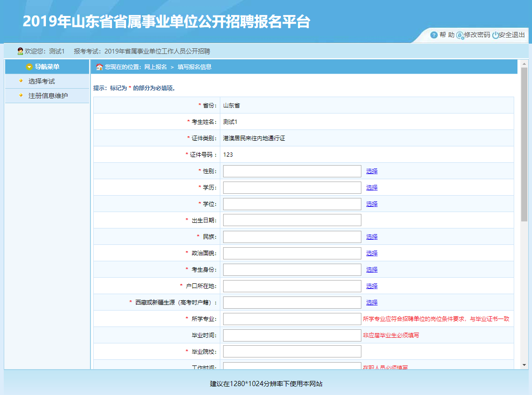Click the red hint 非应届毕业生必须填写
This screenshot has width=532, height=395.
pyautogui.click(x=391, y=335)
